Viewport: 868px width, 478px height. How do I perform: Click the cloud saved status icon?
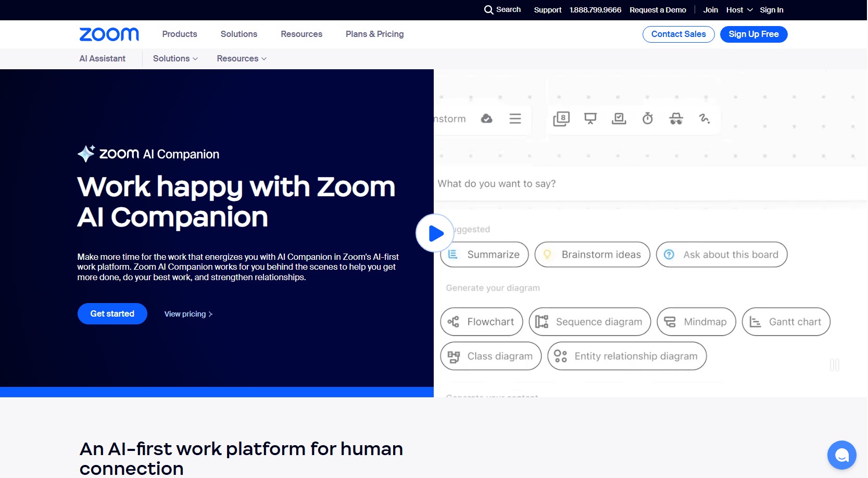click(486, 119)
